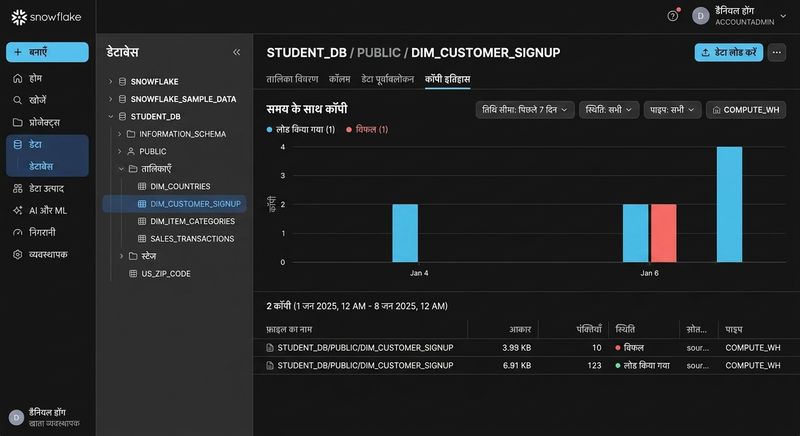Expand the PUBLIC schema node
The height and width of the screenshot is (436, 800).
click(119, 151)
